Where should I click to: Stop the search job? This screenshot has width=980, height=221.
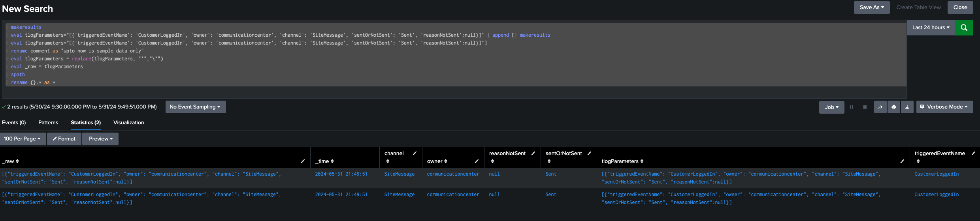pos(865,107)
